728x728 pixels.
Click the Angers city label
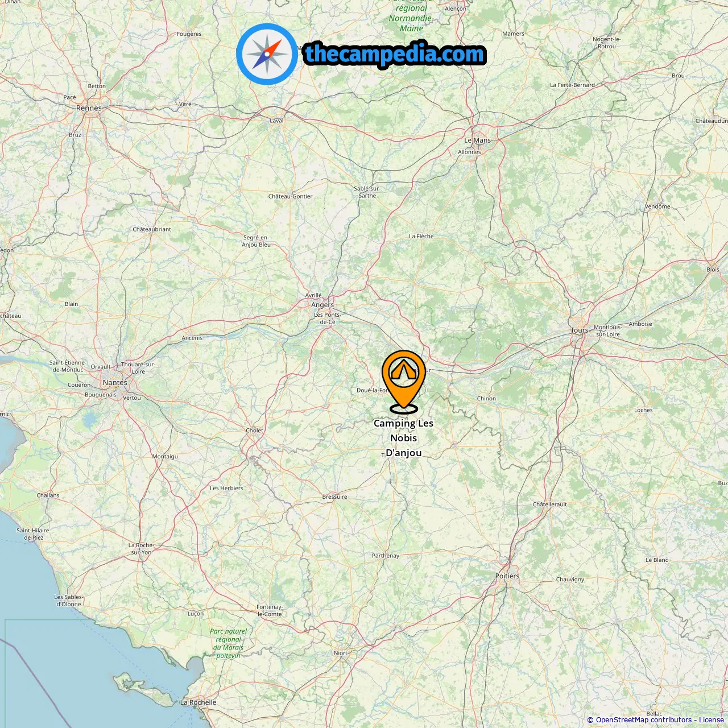pyautogui.click(x=322, y=305)
